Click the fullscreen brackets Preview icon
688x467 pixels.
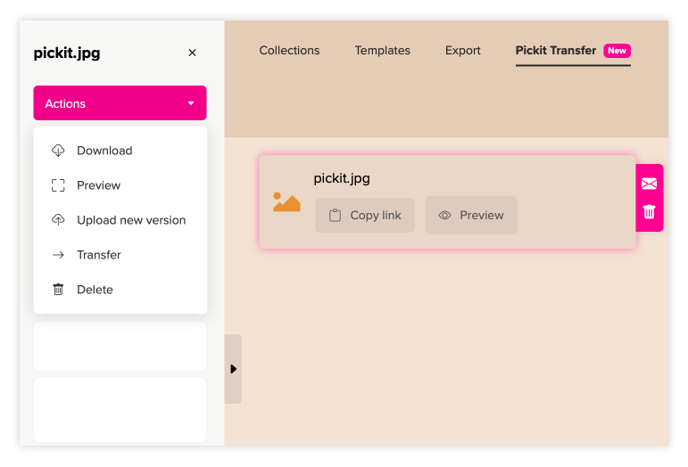coord(58,185)
